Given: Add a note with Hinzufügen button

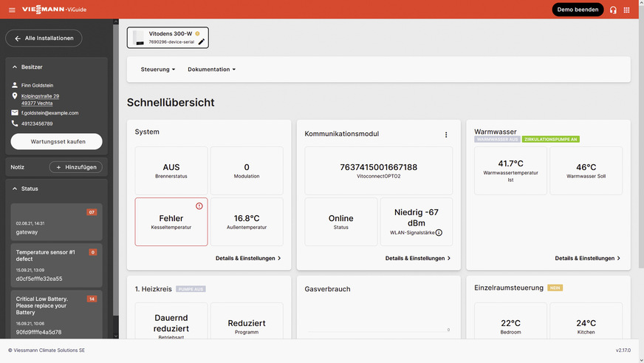Looking at the screenshot, I should 75,167.
